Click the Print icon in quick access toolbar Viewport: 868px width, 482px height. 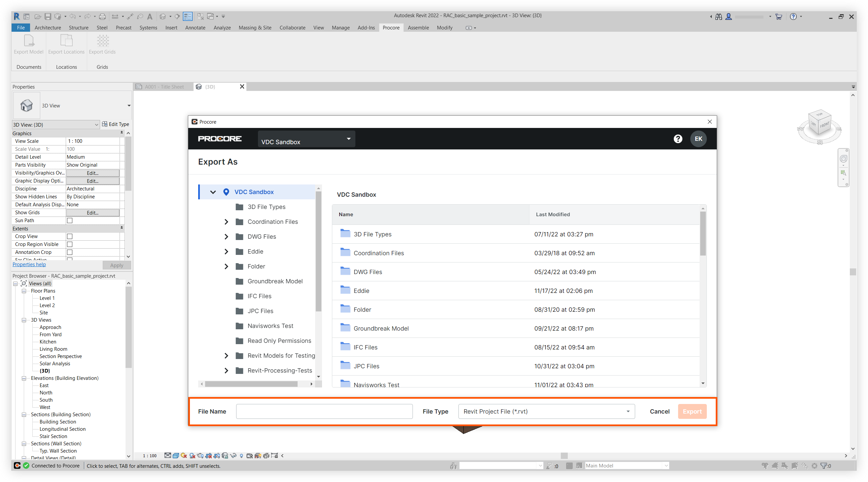click(x=102, y=16)
